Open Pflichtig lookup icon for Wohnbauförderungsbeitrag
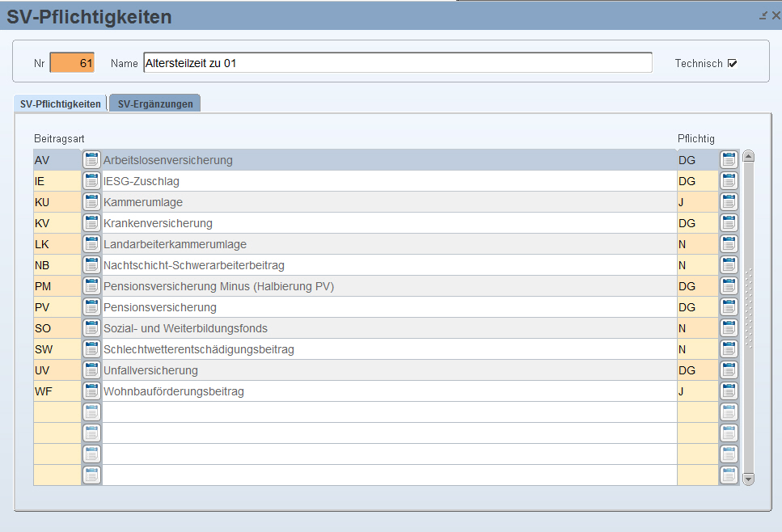Viewport: 782px width, 532px height. (x=729, y=391)
